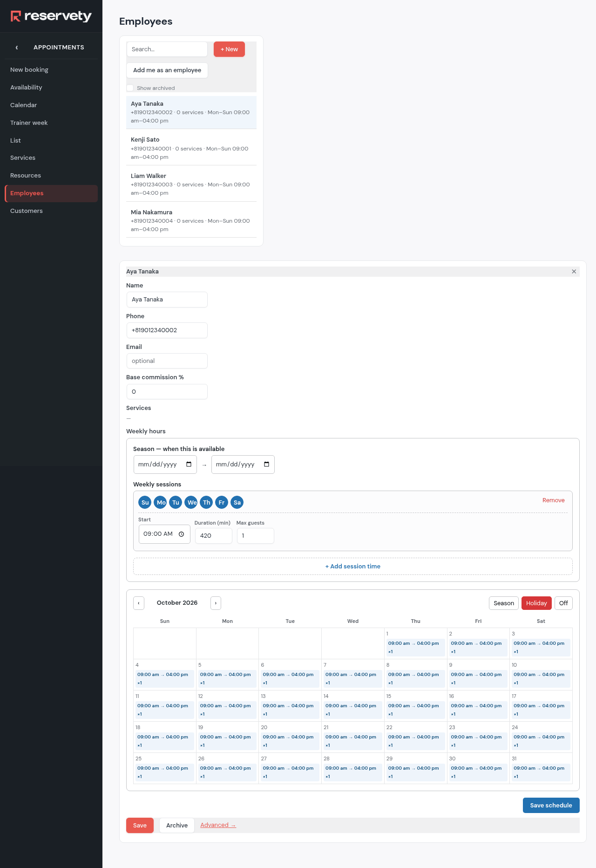Go to previous month in schedule calendar
596x868 pixels.
(139, 603)
